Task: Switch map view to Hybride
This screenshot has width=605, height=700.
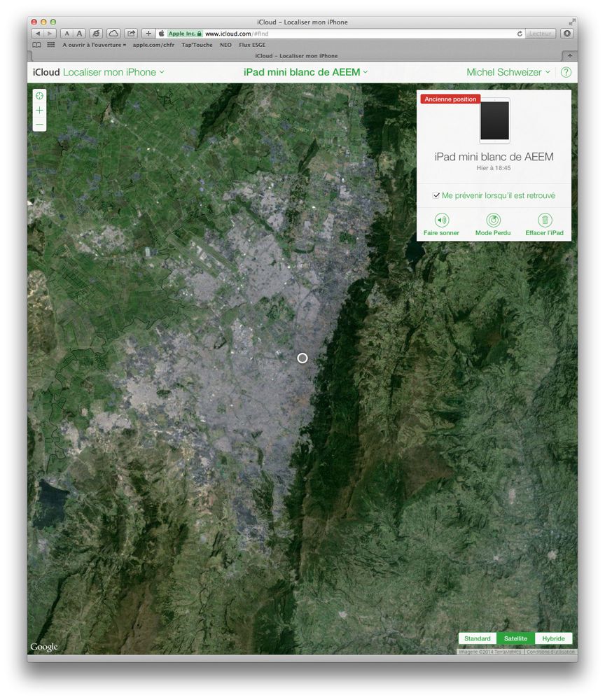Action: (553, 638)
